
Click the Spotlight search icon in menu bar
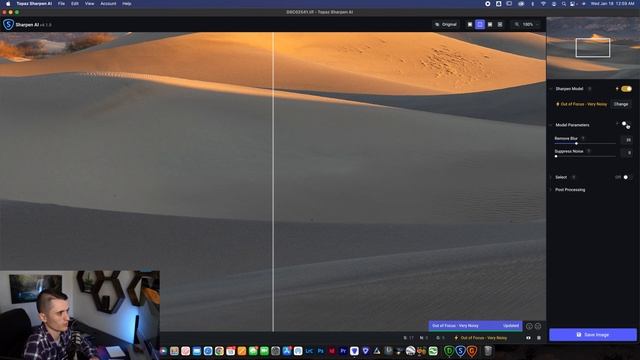point(564,4)
